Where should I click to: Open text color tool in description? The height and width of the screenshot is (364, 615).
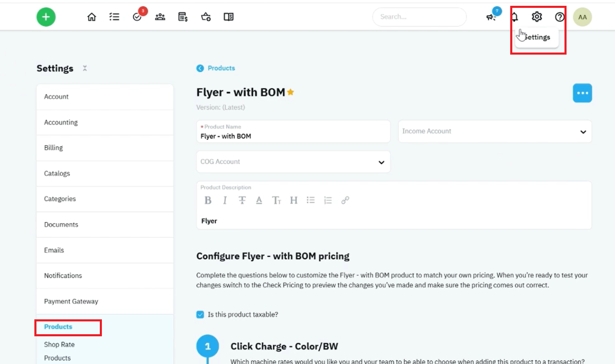(x=259, y=200)
